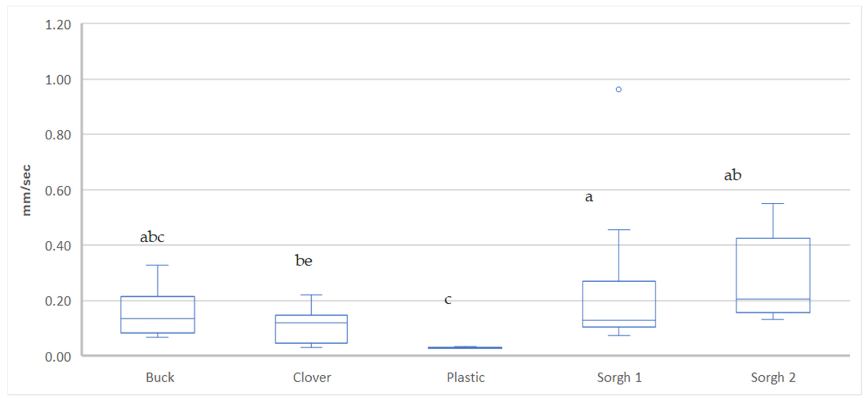Image resolution: width=868 pixels, height=402 pixels.
Task: Click the Clover x-axis category label
Action: tap(312, 377)
